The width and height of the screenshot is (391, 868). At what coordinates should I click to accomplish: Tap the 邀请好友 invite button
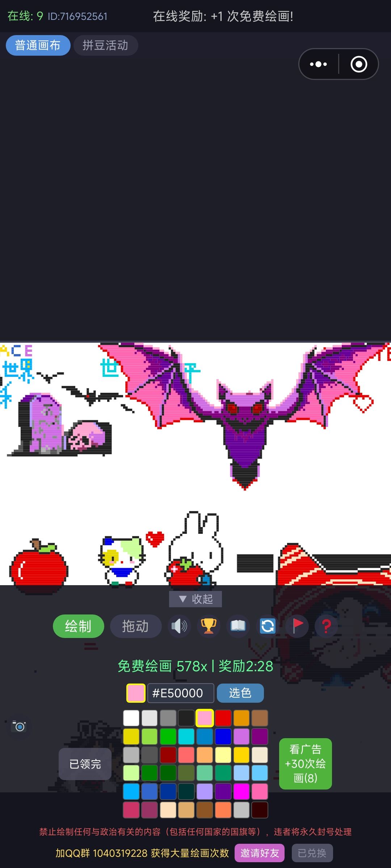click(260, 853)
